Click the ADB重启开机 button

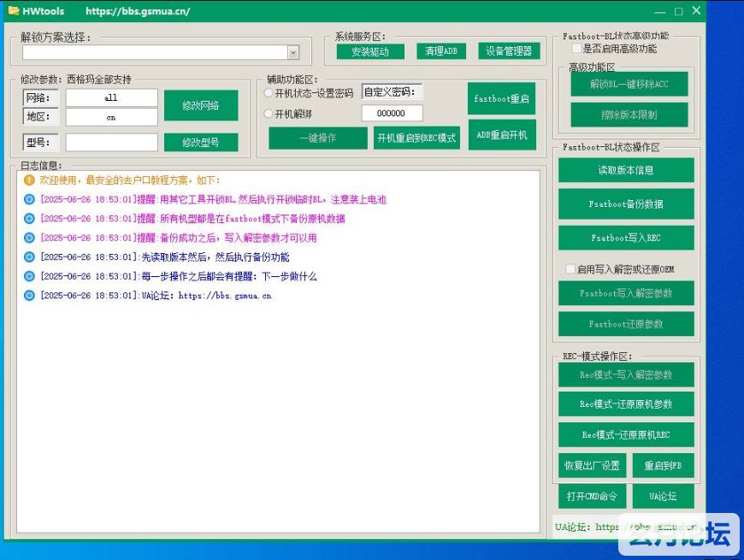click(x=501, y=135)
